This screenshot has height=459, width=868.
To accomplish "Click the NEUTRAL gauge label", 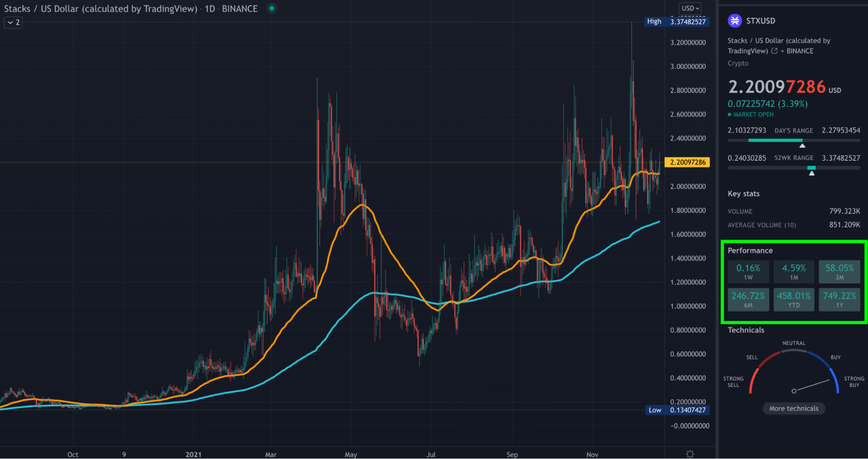I will (x=794, y=343).
